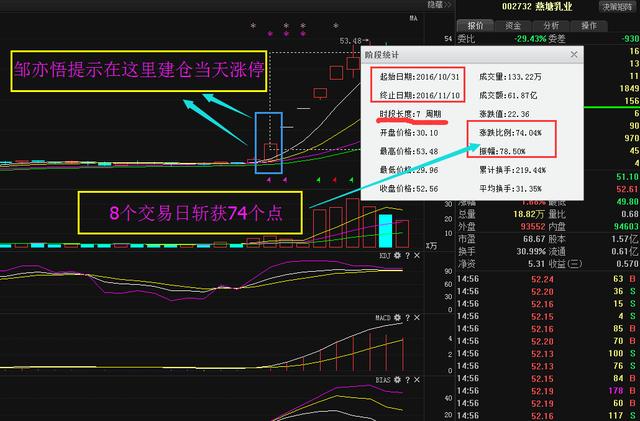Switch to the 资金 tab
640x421 pixels.
pyautogui.click(x=512, y=25)
